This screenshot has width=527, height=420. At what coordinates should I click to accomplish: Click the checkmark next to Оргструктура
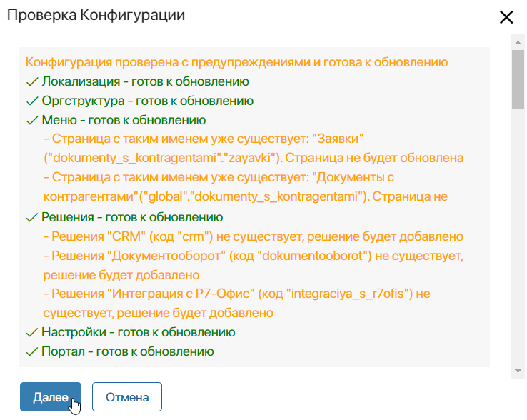coord(32,101)
